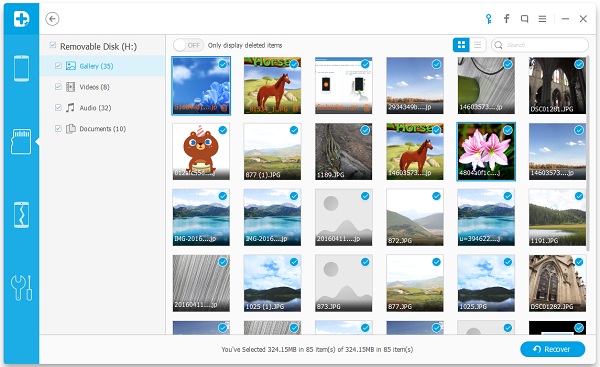Click the selected items status text
The height and width of the screenshot is (367, 600).
317,349
